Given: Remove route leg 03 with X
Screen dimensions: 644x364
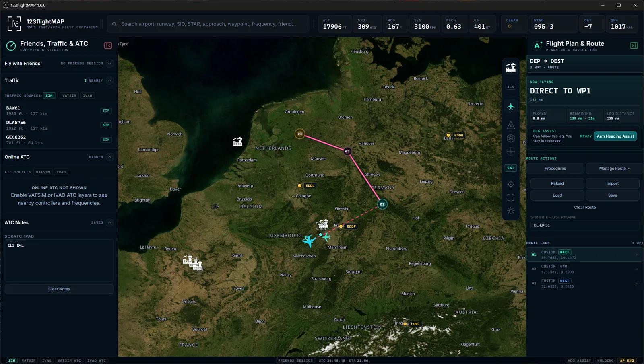Looking at the screenshot, I should pyautogui.click(x=637, y=284).
